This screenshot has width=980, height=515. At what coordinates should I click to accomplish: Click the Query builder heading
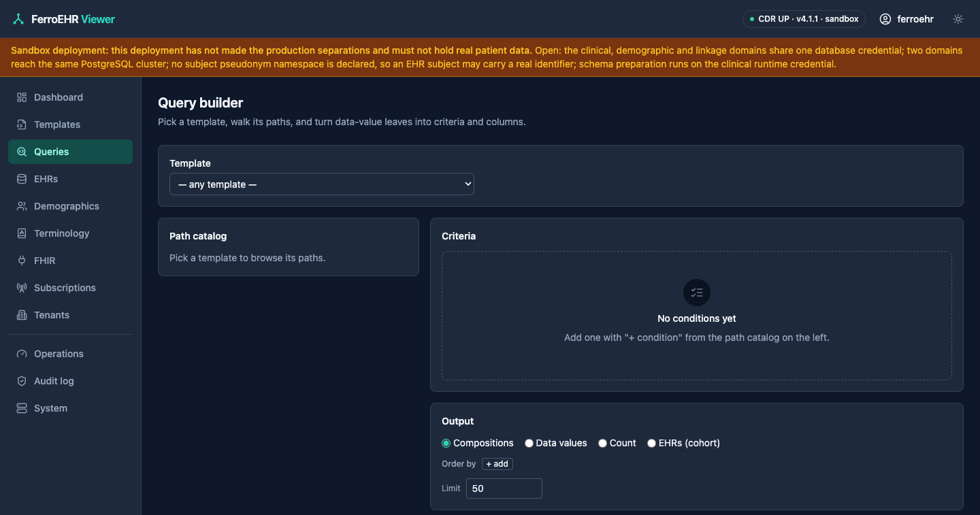point(200,103)
